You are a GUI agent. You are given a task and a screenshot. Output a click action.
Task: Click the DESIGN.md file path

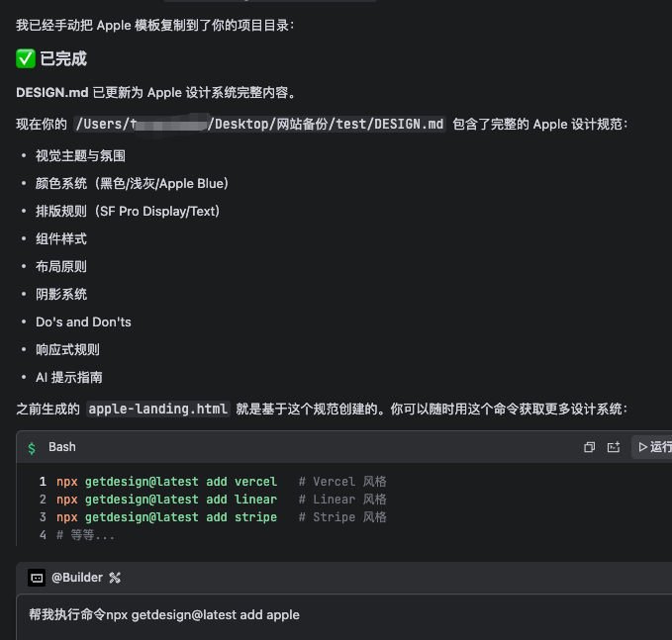point(260,124)
